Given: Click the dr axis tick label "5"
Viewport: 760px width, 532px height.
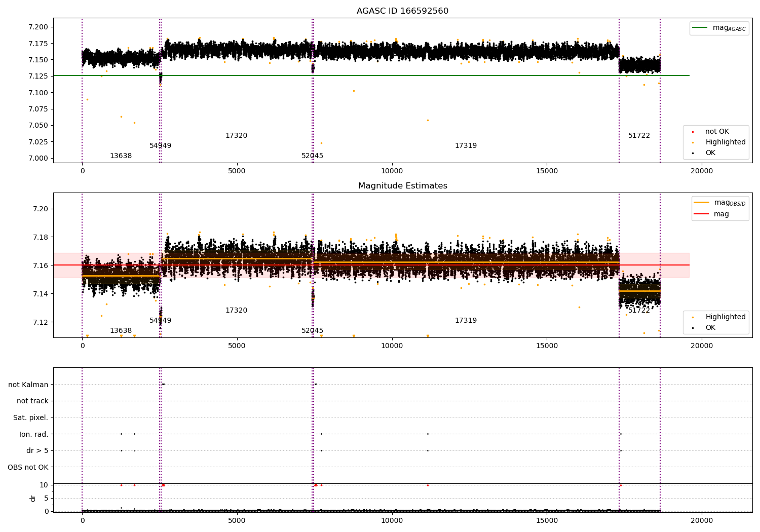Looking at the screenshot, I should tap(46, 498).
